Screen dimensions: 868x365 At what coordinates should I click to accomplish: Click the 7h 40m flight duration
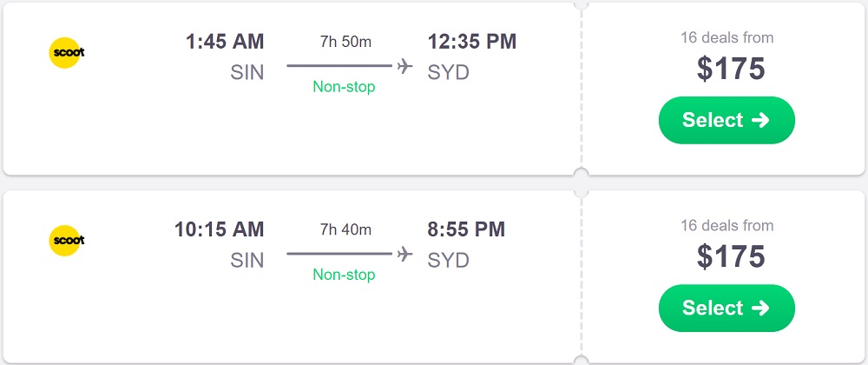pos(345,229)
